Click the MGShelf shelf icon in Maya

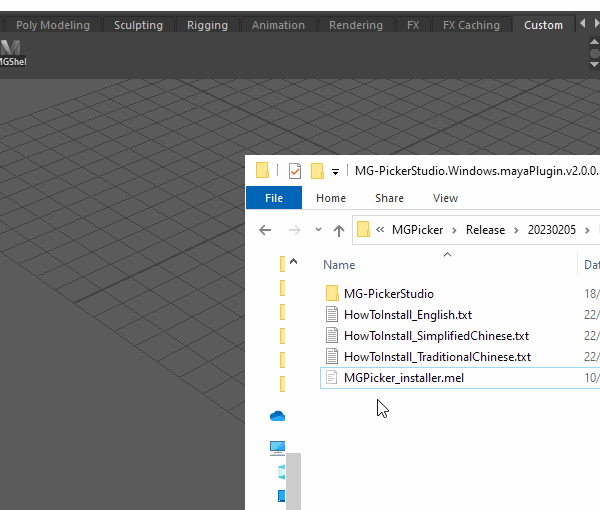point(11,54)
